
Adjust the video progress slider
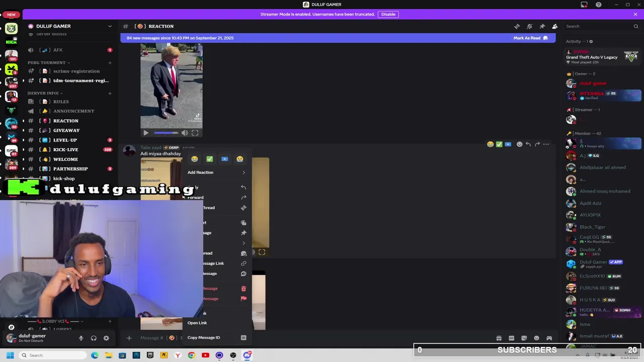[166, 133]
